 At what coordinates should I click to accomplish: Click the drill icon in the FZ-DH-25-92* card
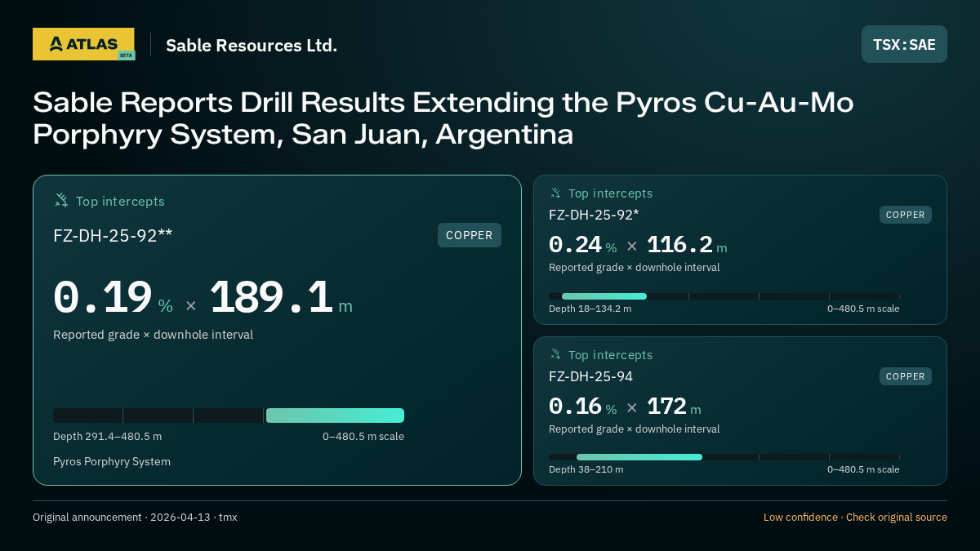click(x=555, y=193)
